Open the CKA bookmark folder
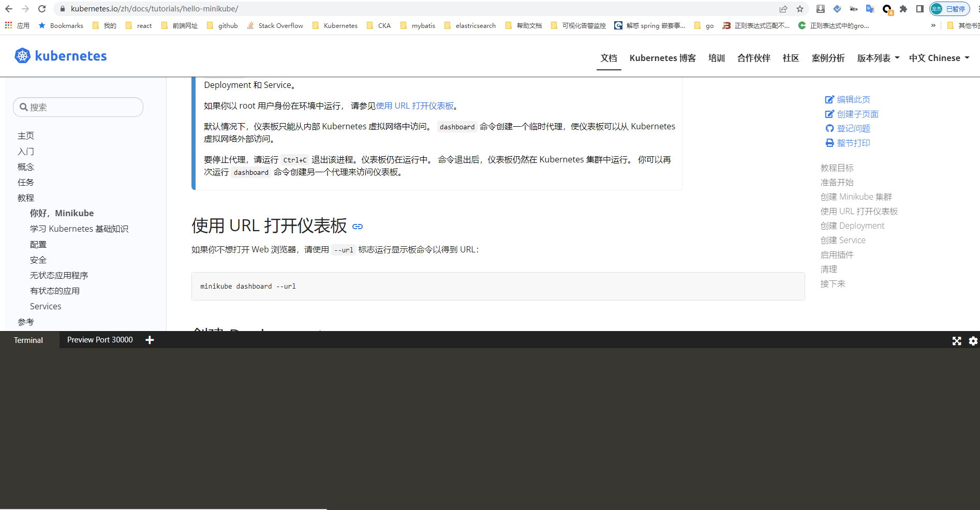Image resolution: width=980 pixels, height=510 pixels. point(378,25)
